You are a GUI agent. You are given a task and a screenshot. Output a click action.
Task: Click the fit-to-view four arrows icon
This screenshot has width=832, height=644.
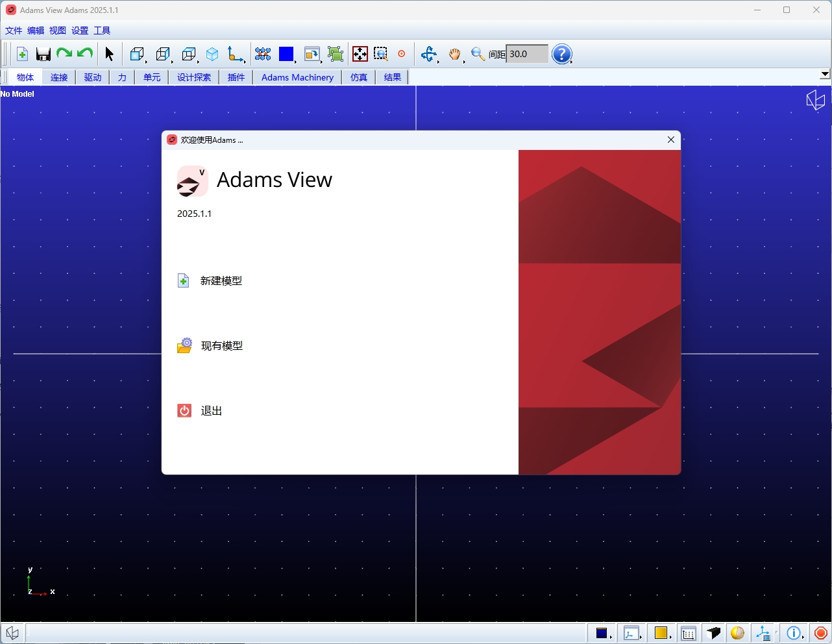[x=360, y=55]
